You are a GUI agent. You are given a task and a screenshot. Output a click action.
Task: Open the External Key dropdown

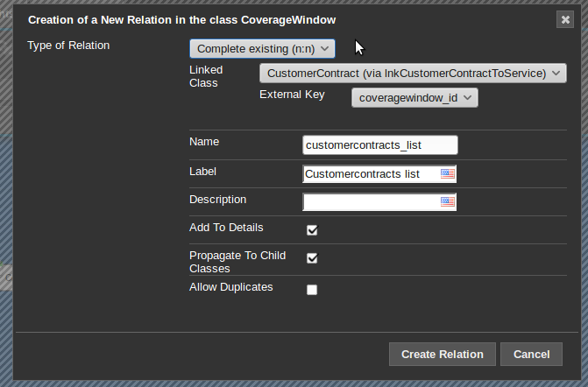coord(414,98)
